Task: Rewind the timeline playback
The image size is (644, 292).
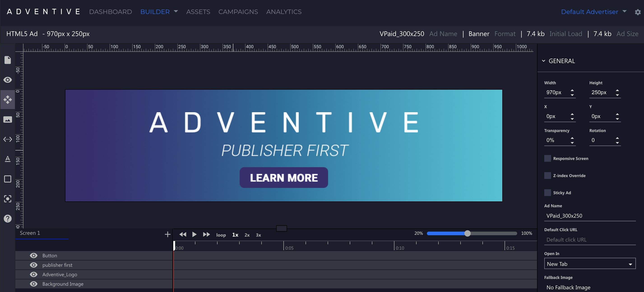Action: click(x=183, y=234)
